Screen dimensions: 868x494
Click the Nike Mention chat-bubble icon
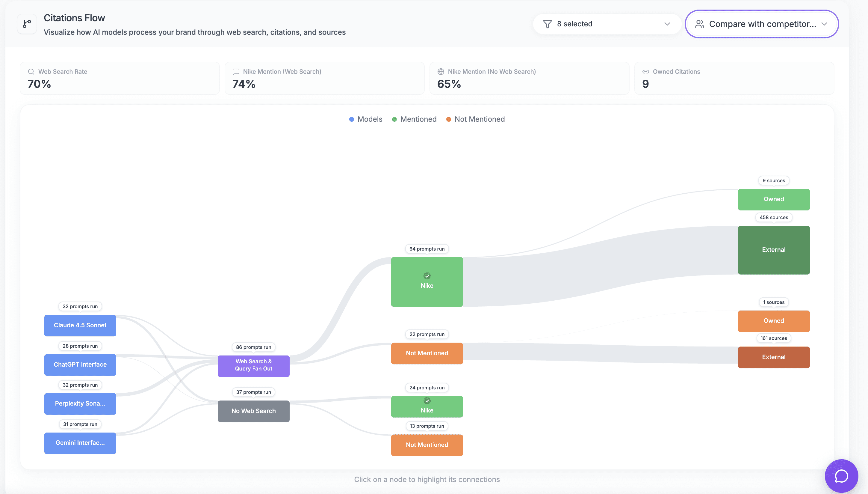pyautogui.click(x=236, y=72)
